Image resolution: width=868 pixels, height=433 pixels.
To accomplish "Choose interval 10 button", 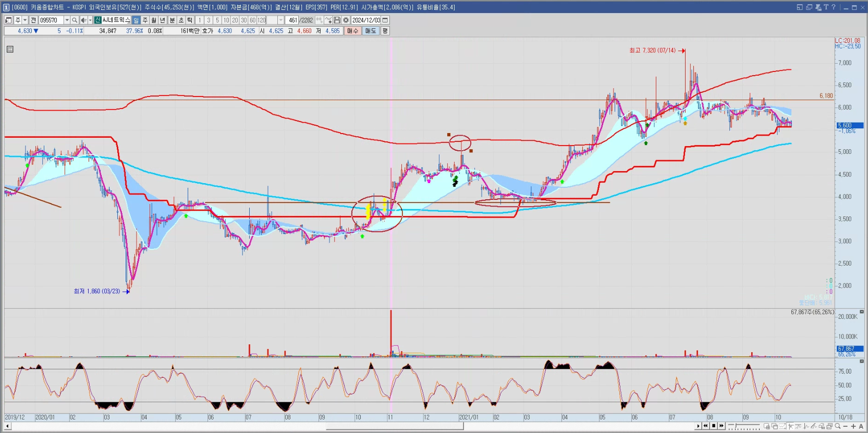I will (226, 20).
